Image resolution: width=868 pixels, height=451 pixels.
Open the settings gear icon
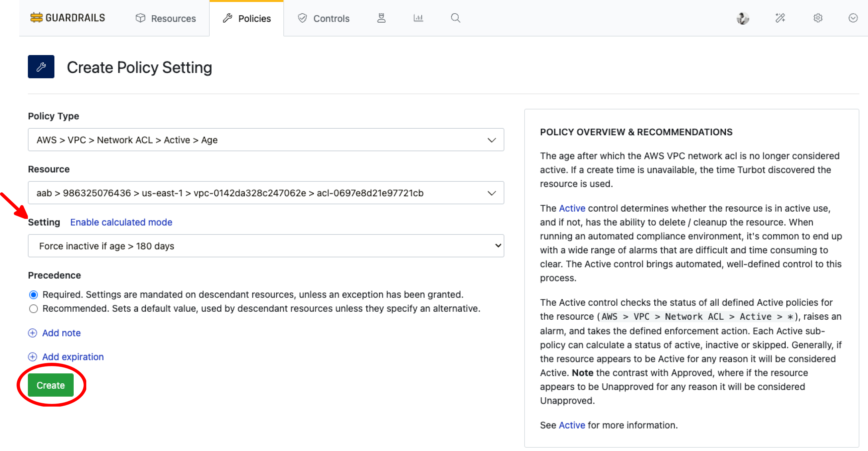pos(818,18)
